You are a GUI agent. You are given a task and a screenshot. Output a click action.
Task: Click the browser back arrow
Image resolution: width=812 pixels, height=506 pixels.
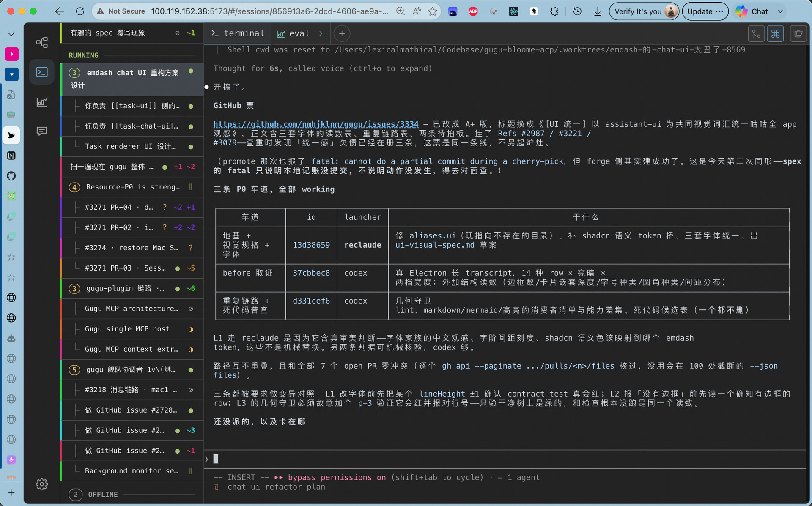pyautogui.click(x=60, y=11)
